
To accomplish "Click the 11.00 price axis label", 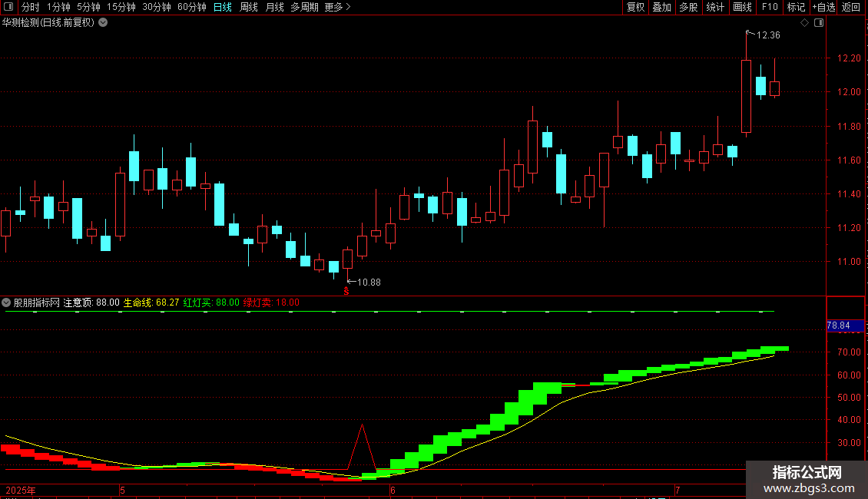I will pos(849,262).
